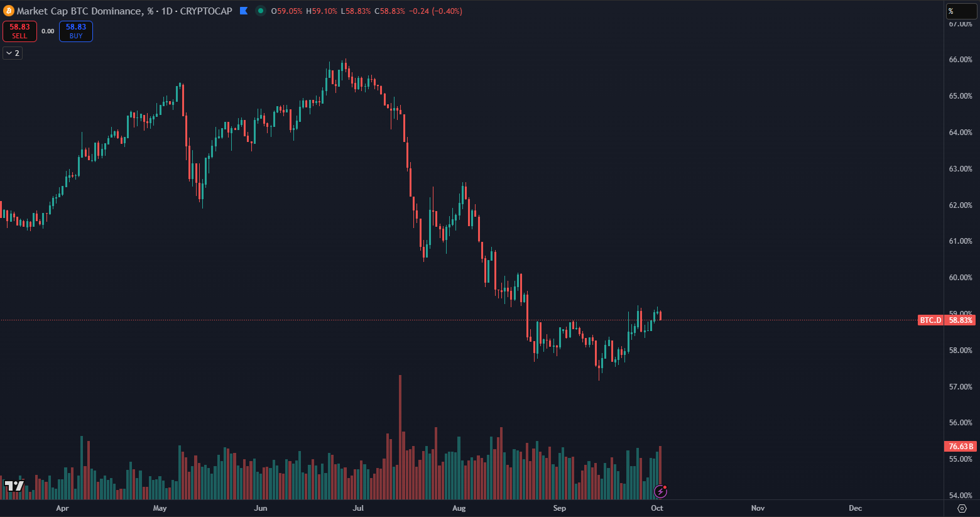Click the BTC.D price label tag

[930, 320]
